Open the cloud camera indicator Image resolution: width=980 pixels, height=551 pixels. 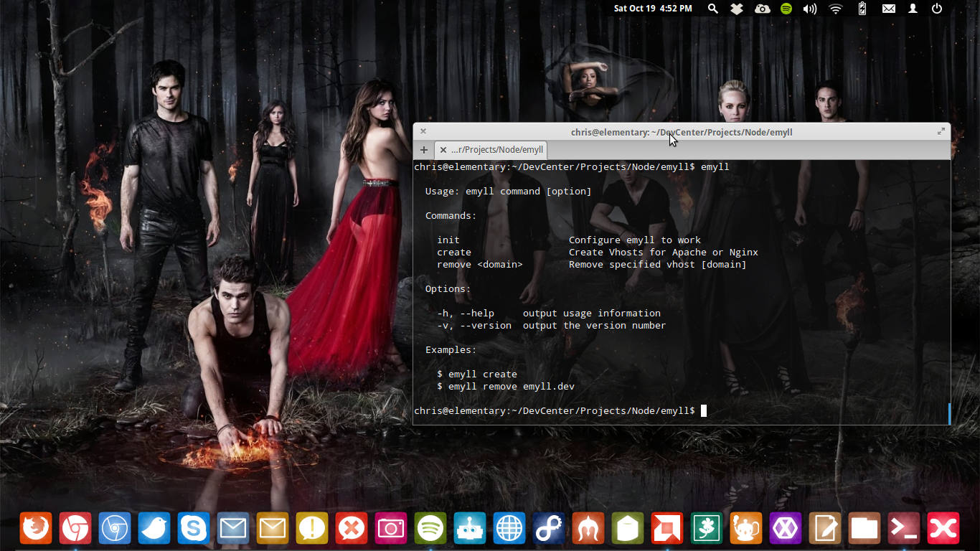click(762, 9)
